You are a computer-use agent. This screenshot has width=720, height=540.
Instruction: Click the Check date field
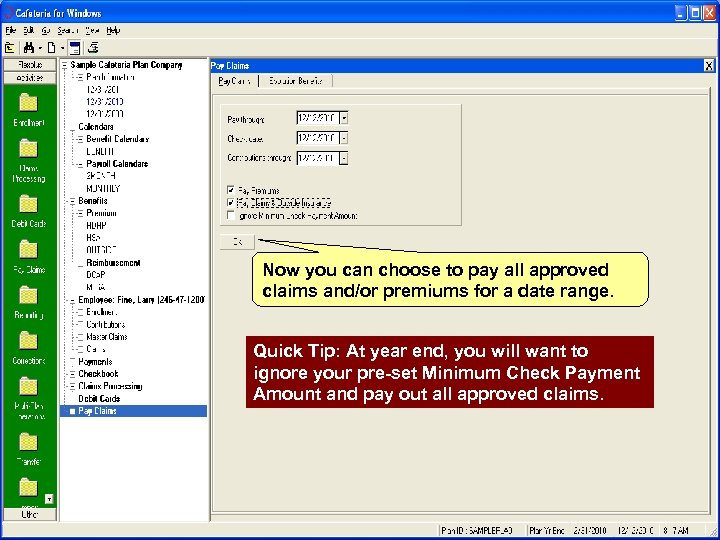(x=318, y=138)
